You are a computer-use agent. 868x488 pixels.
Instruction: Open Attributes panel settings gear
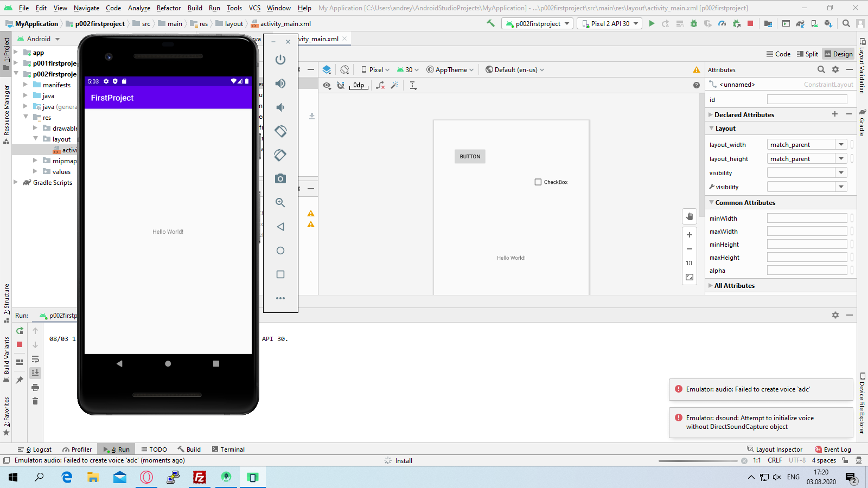(x=835, y=69)
